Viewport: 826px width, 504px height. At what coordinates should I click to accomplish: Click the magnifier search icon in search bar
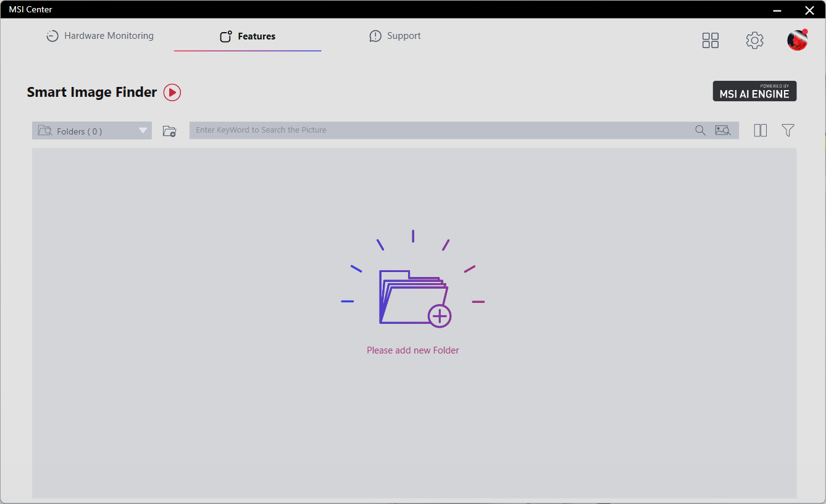coord(700,130)
